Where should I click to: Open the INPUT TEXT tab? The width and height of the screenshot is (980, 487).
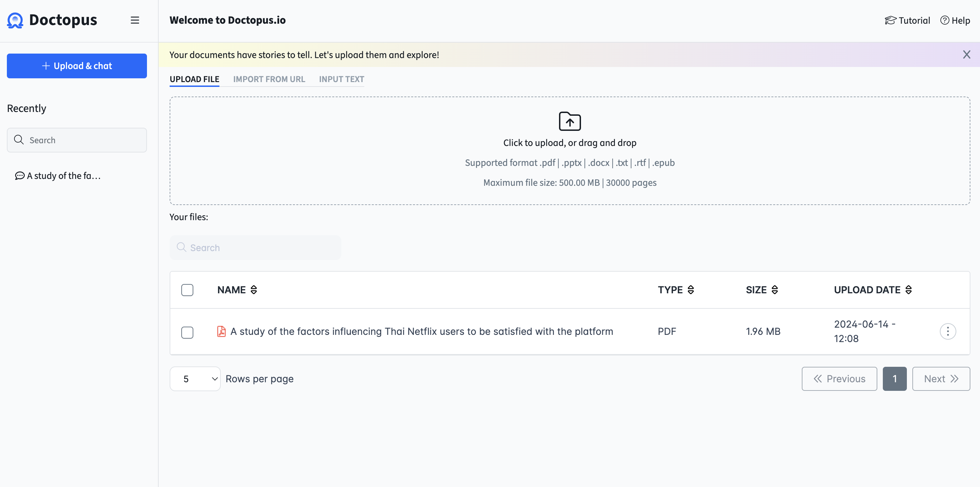click(x=341, y=79)
